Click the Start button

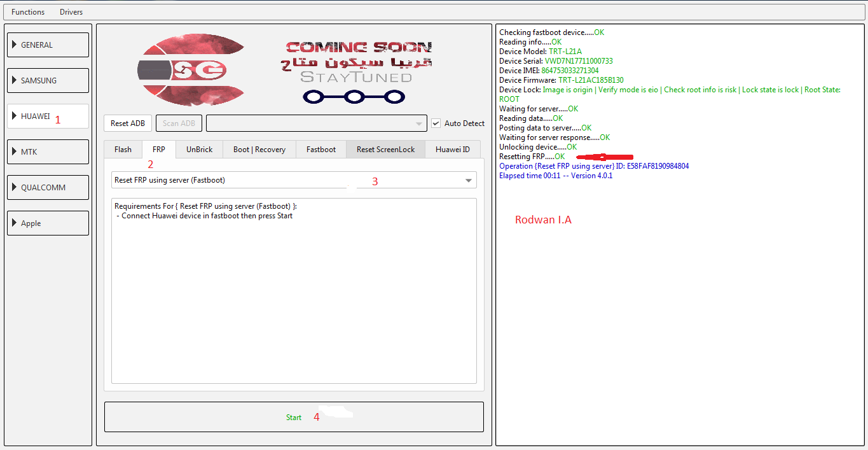[x=294, y=417]
